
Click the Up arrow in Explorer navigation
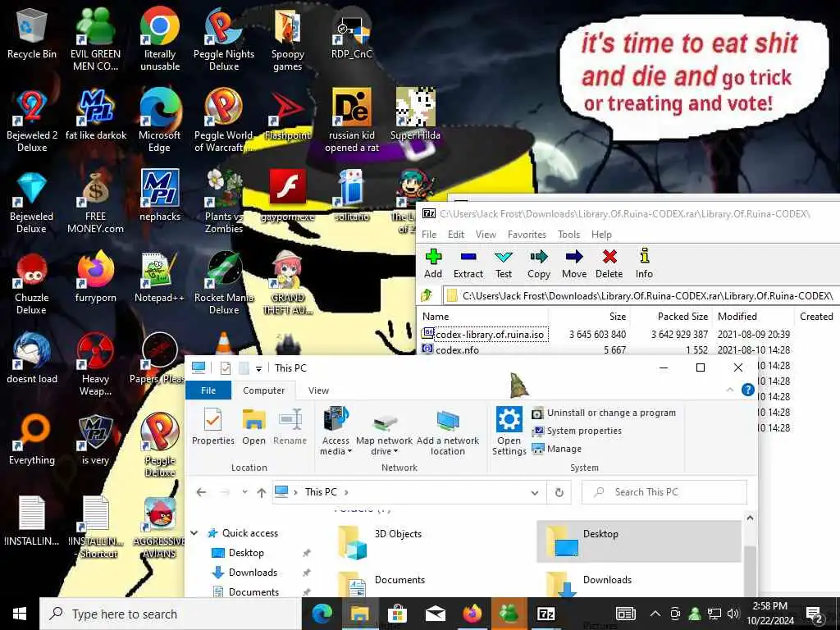point(262,492)
